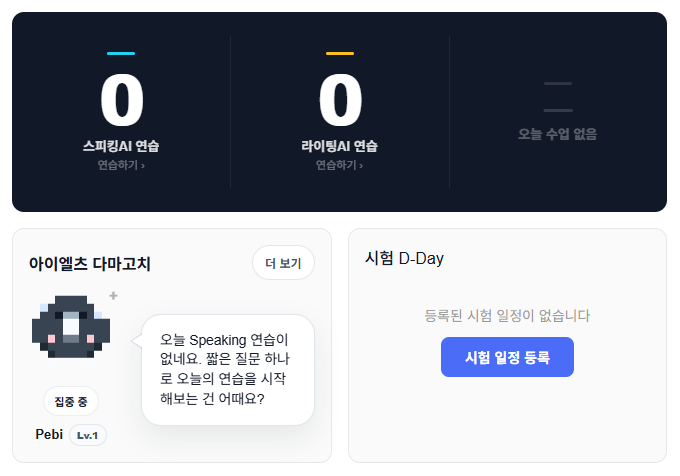680x476 pixels.
Task: Click the small plus icon beside Pebi
Action: pyautogui.click(x=113, y=295)
